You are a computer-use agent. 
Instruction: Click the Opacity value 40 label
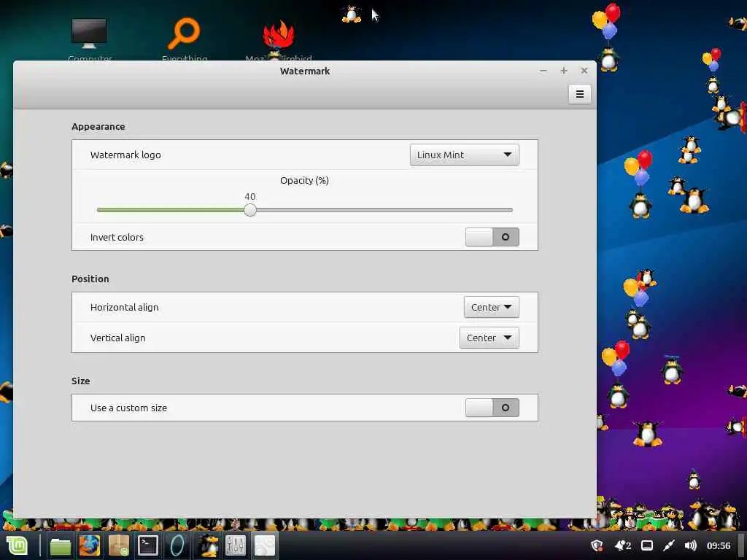pyautogui.click(x=250, y=197)
